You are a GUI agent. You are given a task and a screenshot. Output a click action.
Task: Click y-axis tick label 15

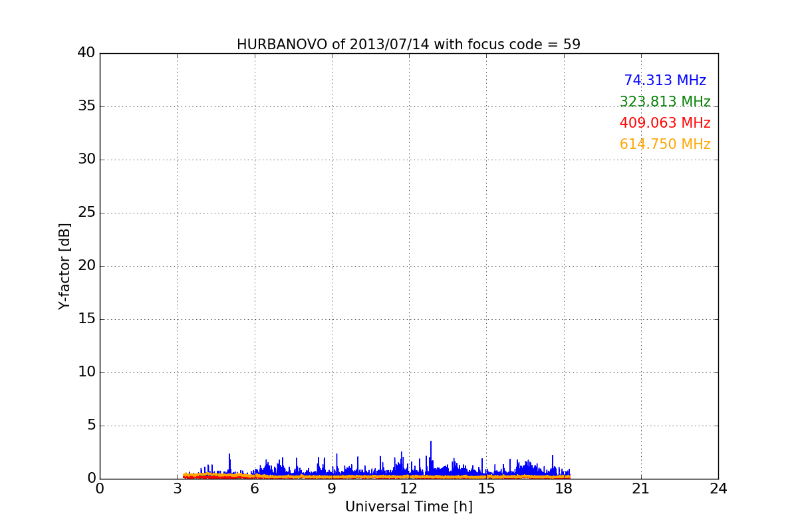tap(86, 319)
